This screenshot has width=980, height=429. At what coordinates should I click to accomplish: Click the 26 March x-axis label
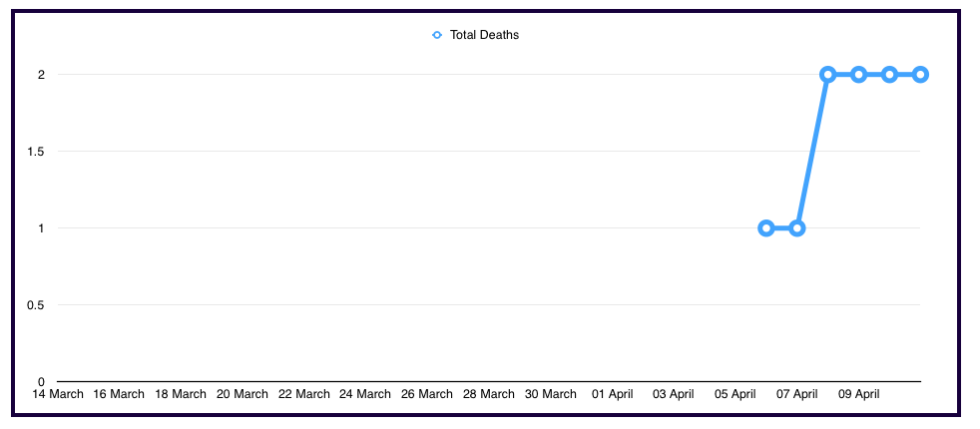[427, 394]
